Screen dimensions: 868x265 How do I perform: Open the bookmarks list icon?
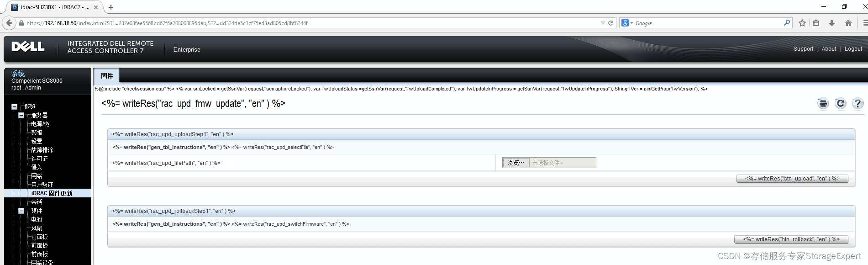[816, 23]
